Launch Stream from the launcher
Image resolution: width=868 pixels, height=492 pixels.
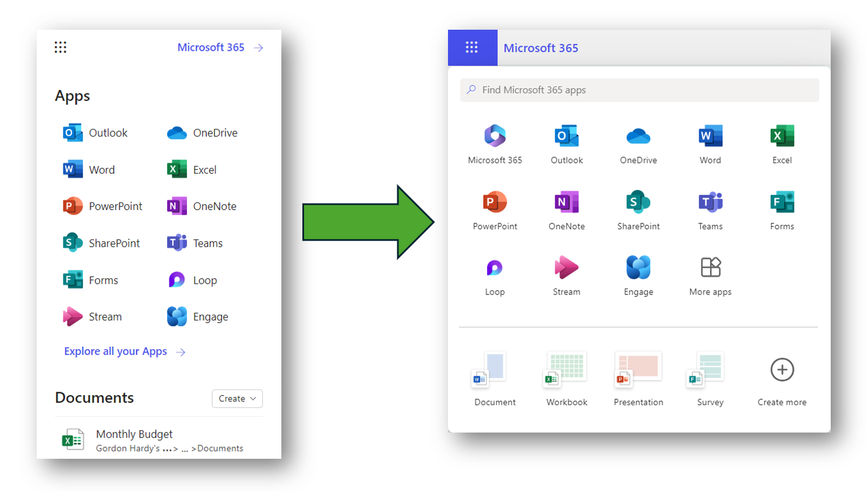tap(566, 268)
